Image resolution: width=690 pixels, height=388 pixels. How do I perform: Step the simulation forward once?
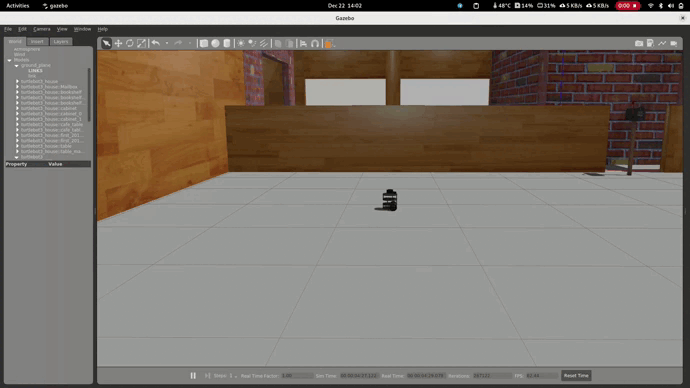tap(207, 376)
